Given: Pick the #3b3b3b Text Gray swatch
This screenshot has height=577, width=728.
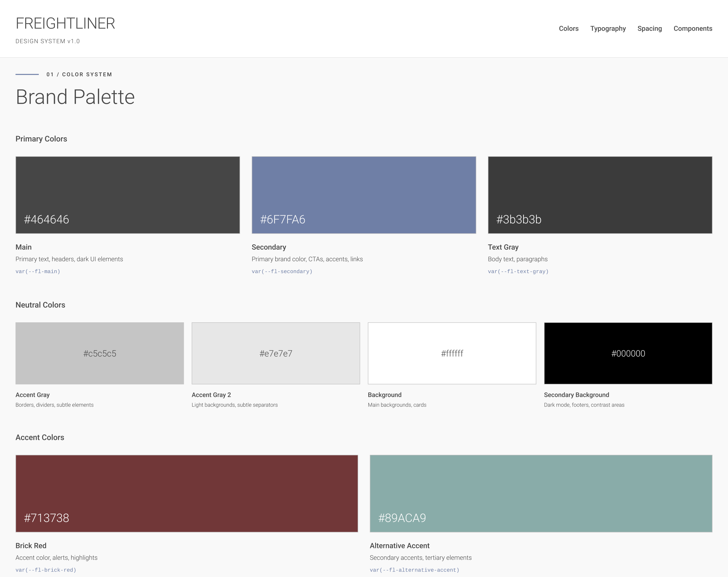Looking at the screenshot, I should click(600, 195).
